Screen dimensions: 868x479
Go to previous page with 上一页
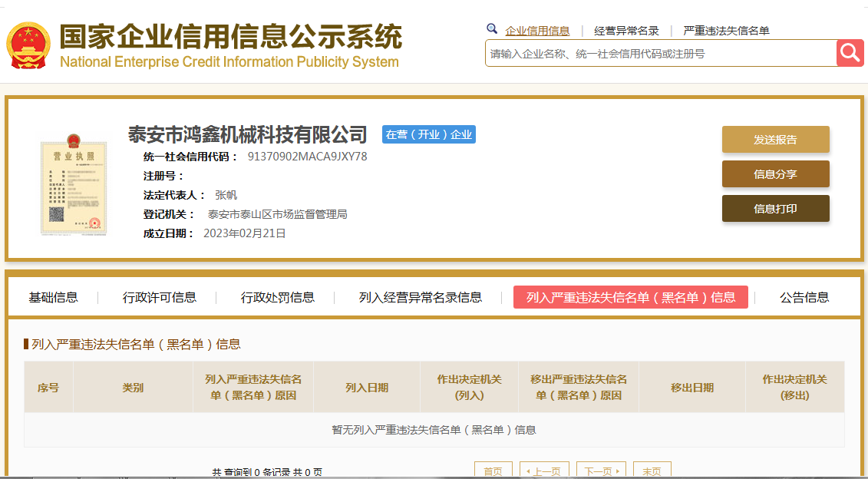(544, 471)
